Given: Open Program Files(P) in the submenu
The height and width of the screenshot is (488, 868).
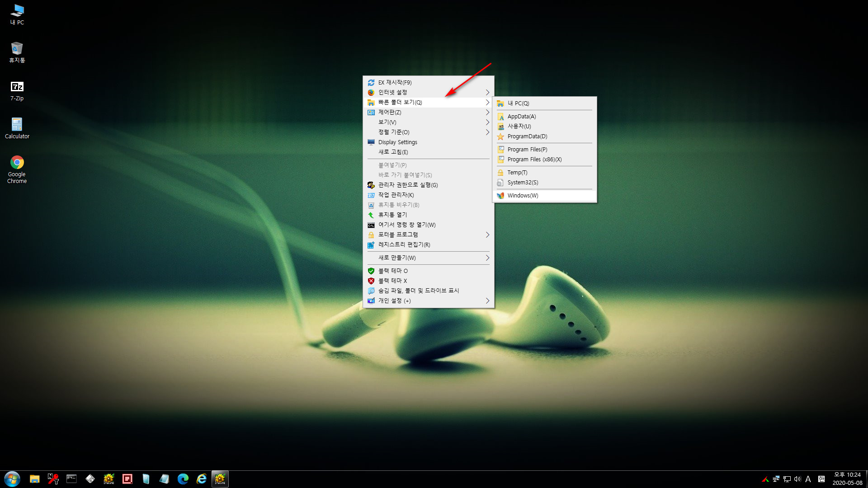Looking at the screenshot, I should coord(544,150).
